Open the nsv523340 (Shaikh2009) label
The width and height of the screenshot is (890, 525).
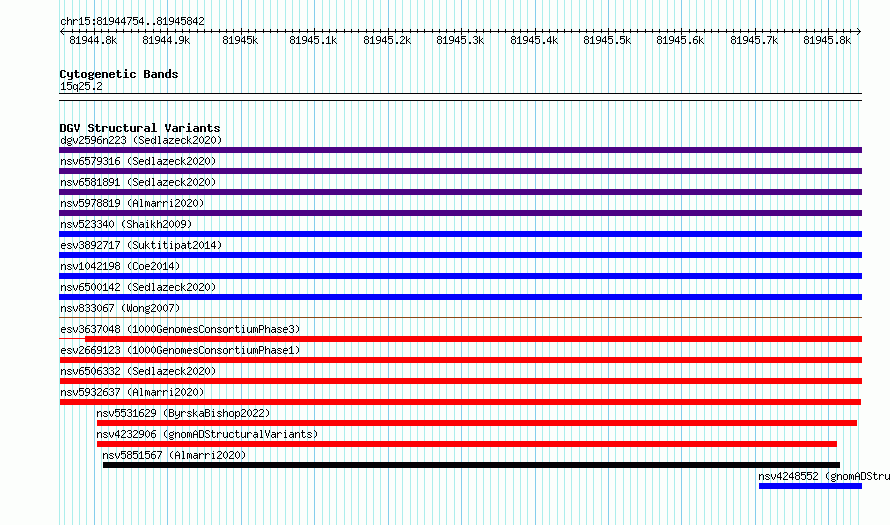click(126, 224)
